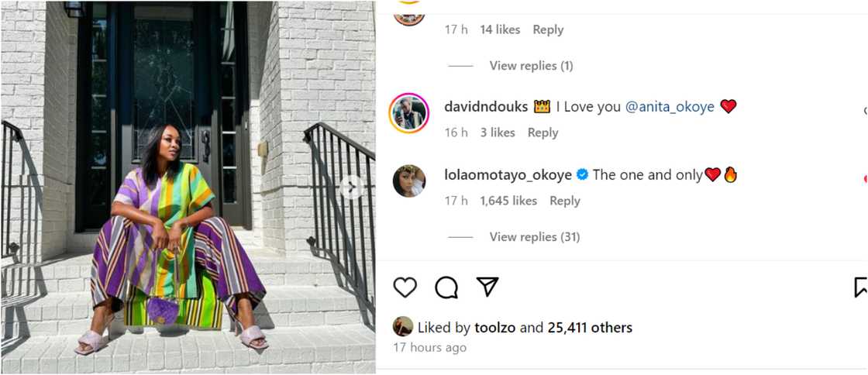Open davidndouks profile picture
Screen dimensions: 868x375
[408, 113]
